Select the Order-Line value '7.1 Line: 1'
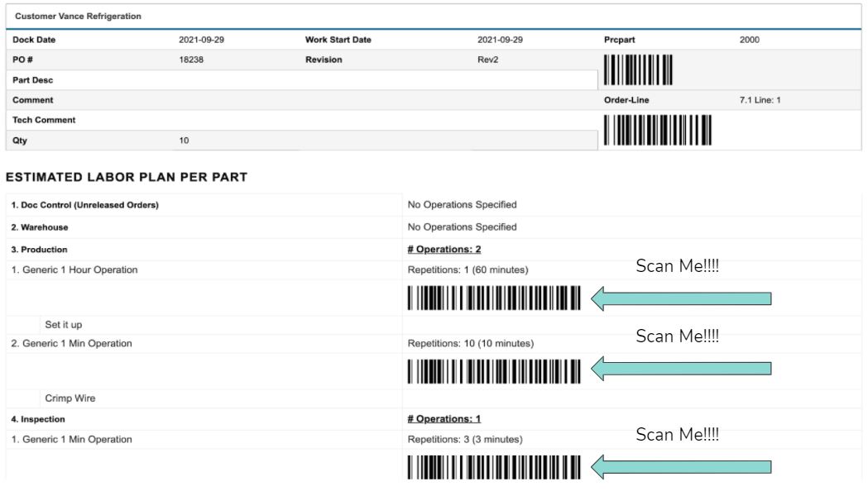The width and height of the screenshot is (868, 496). 760,100
